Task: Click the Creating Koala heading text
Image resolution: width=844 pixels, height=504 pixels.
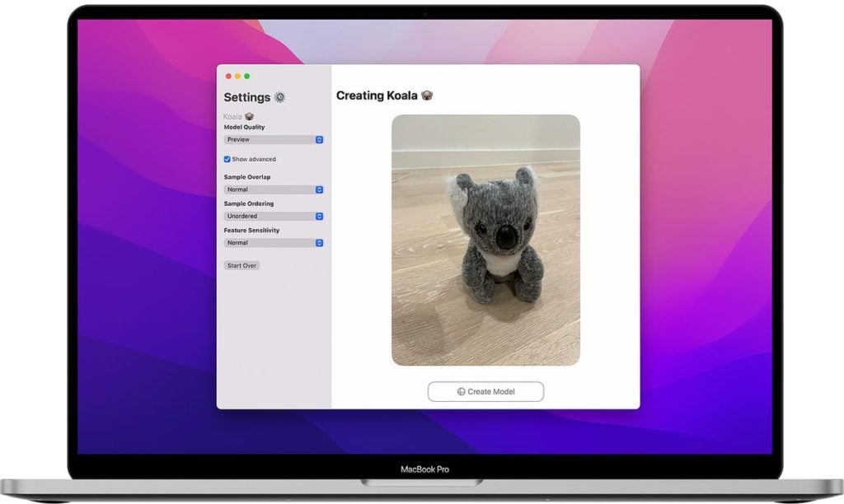Action: point(377,96)
